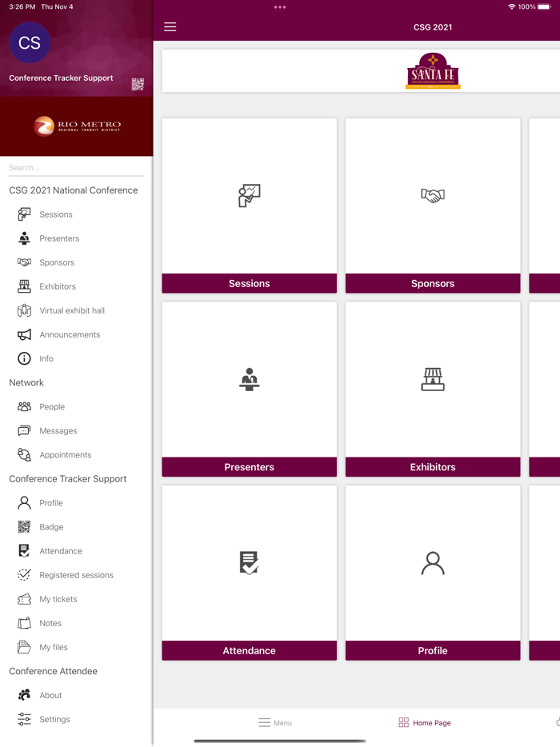Click the Presenters icon in sidebar

24,238
